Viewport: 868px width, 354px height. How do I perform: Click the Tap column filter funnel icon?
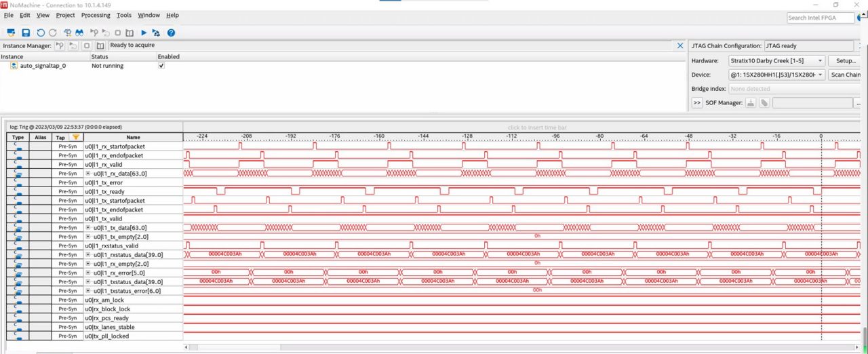click(76, 137)
